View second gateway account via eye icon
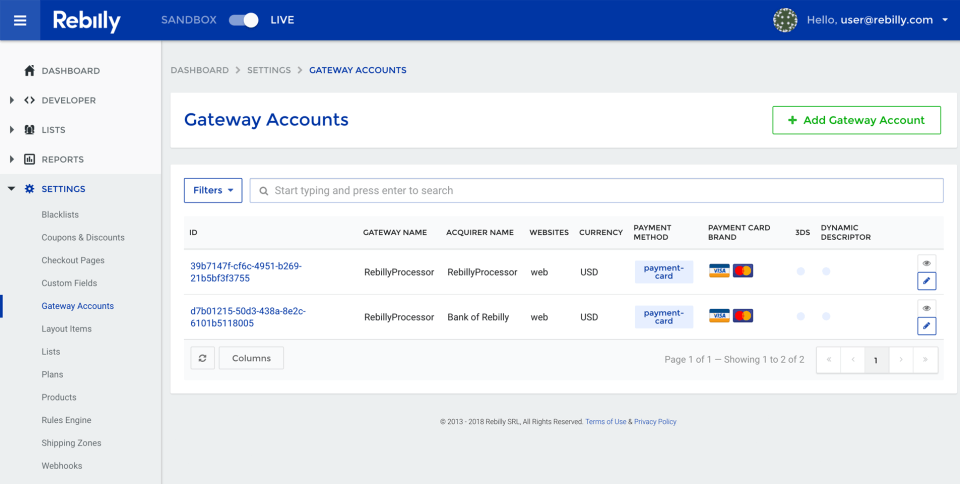Viewport: 960px width, 484px height. pyautogui.click(x=927, y=308)
